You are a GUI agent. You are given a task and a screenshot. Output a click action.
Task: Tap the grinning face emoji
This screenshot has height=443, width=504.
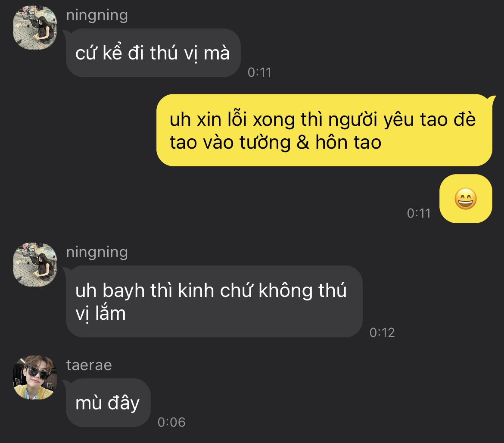point(466,199)
